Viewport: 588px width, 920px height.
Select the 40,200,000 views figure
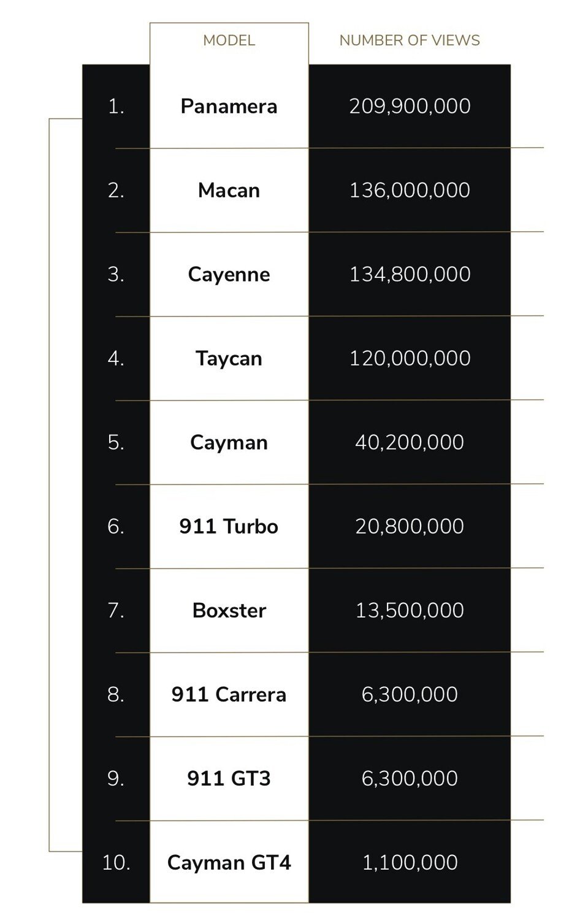[410, 442]
